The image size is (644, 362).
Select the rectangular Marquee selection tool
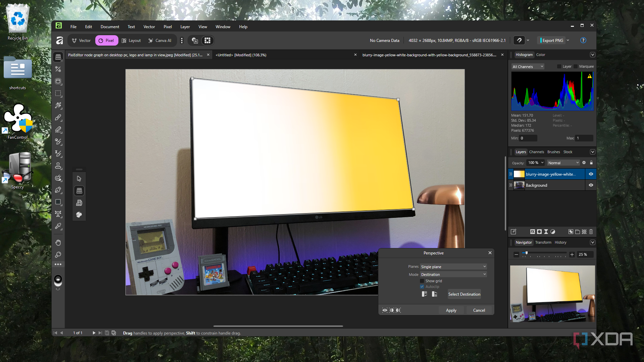58,94
